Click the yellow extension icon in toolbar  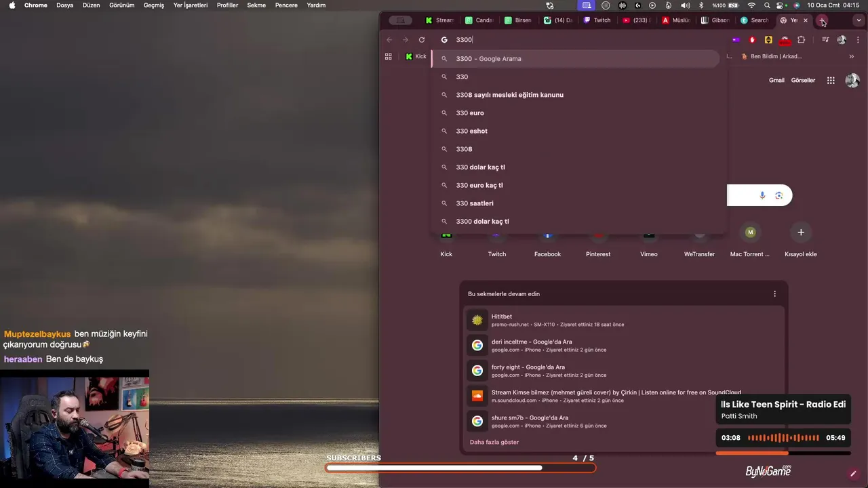[x=768, y=40]
